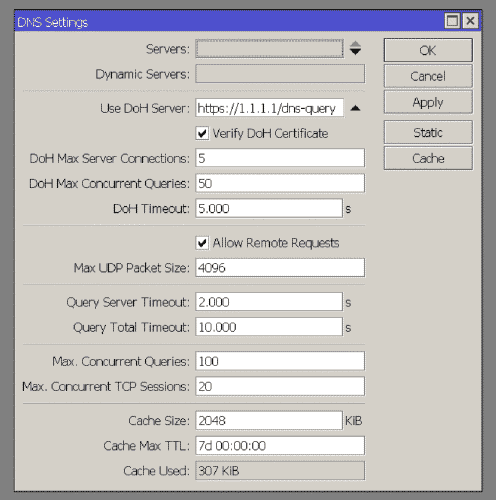This screenshot has width=496, height=500.
Task: Click the Servers up/down arrows
Action: [x=355, y=48]
